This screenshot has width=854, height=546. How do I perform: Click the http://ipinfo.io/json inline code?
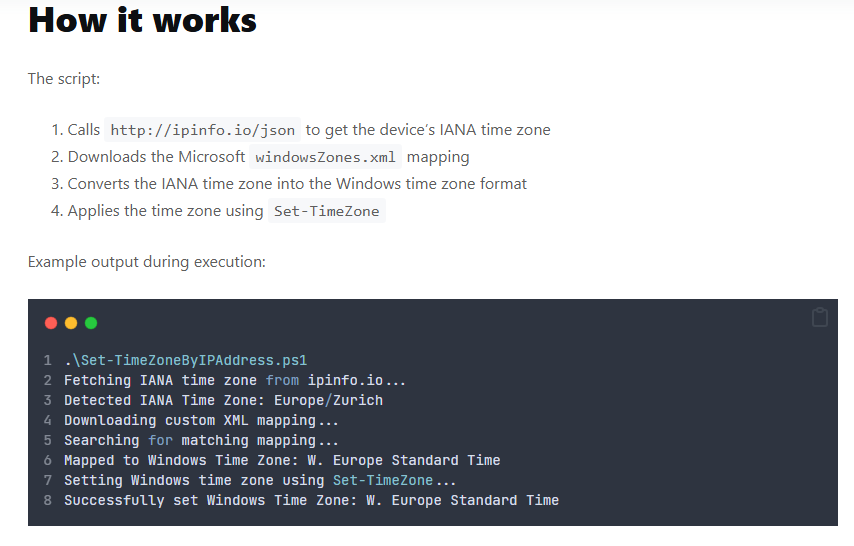click(202, 130)
